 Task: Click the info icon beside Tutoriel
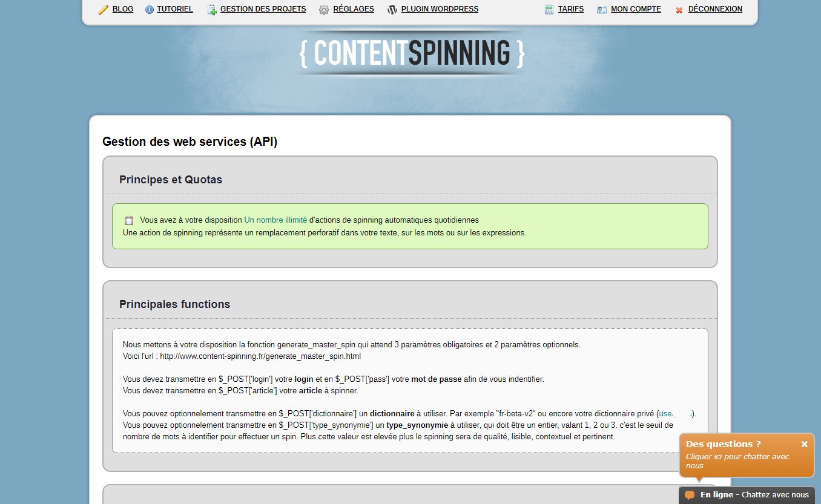point(150,10)
